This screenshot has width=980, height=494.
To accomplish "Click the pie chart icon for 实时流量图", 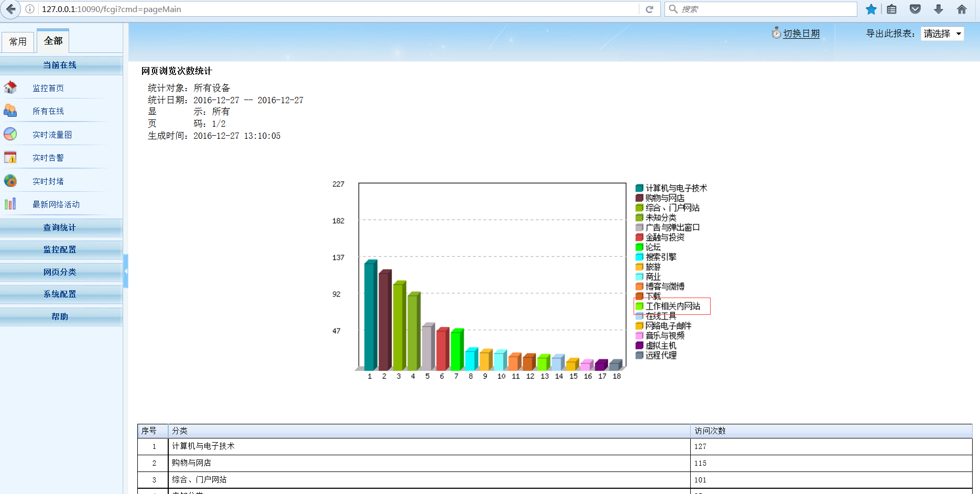I will pos(10,134).
